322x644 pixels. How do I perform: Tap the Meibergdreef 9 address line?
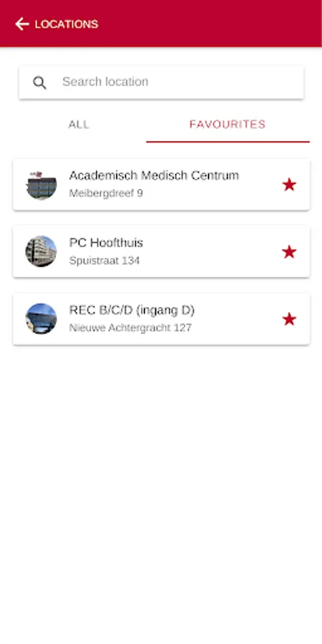(106, 193)
